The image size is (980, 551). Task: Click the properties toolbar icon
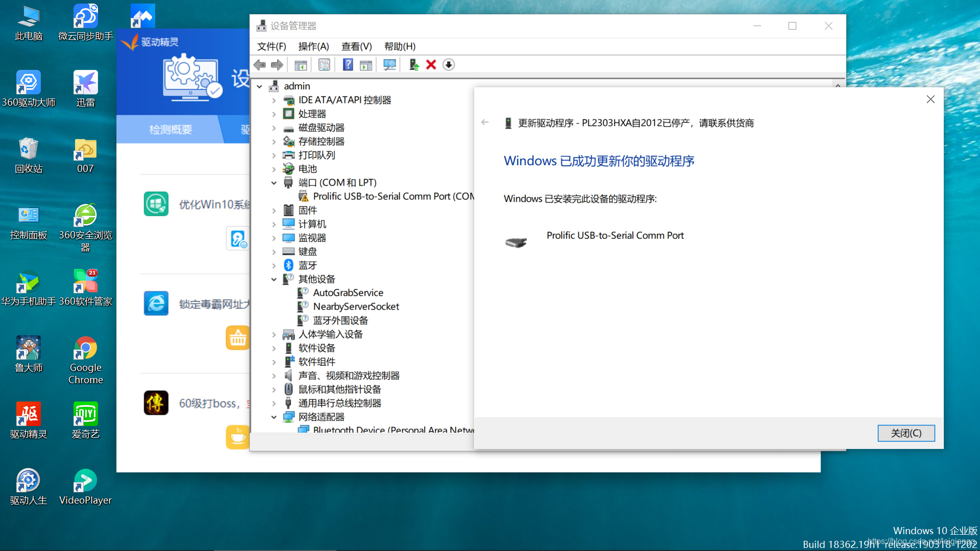324,65
